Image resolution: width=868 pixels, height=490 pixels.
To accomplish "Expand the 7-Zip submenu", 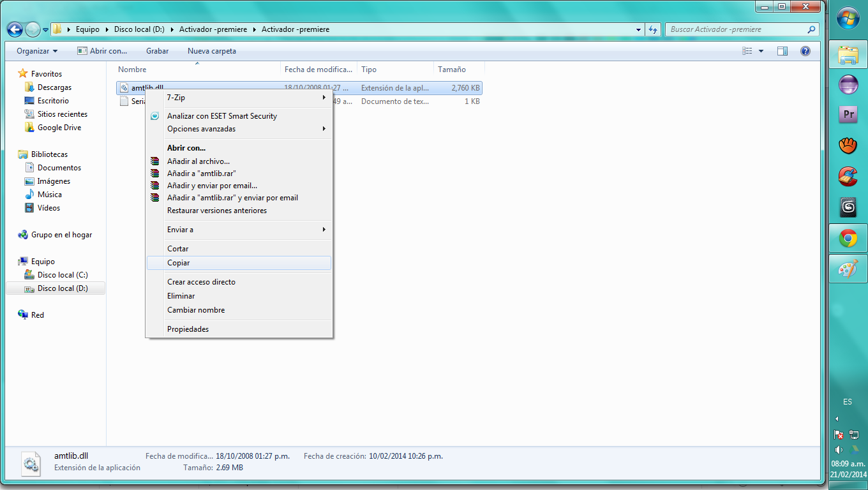I will 239,98.
